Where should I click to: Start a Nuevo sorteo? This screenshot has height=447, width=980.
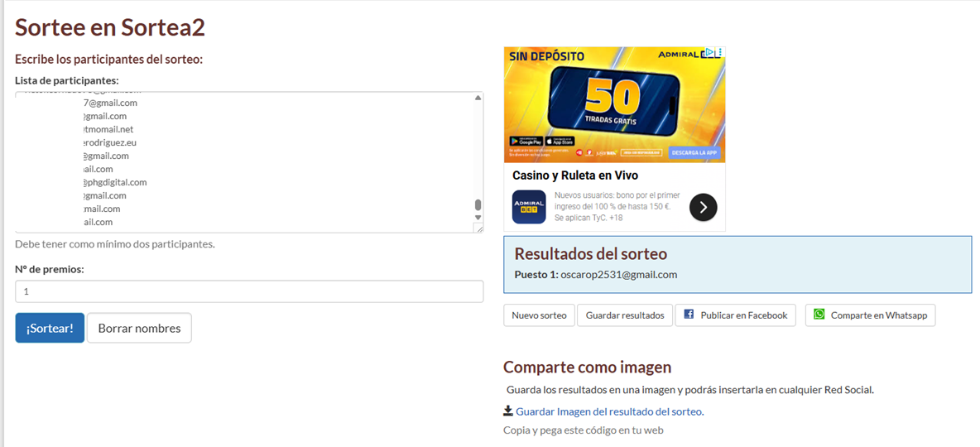tap(539, 315)
